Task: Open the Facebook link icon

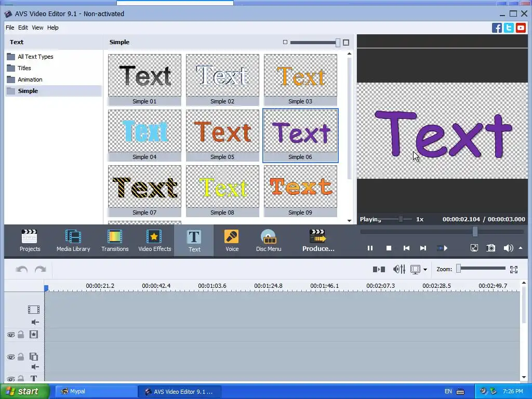Action: (x=497, y=28)
